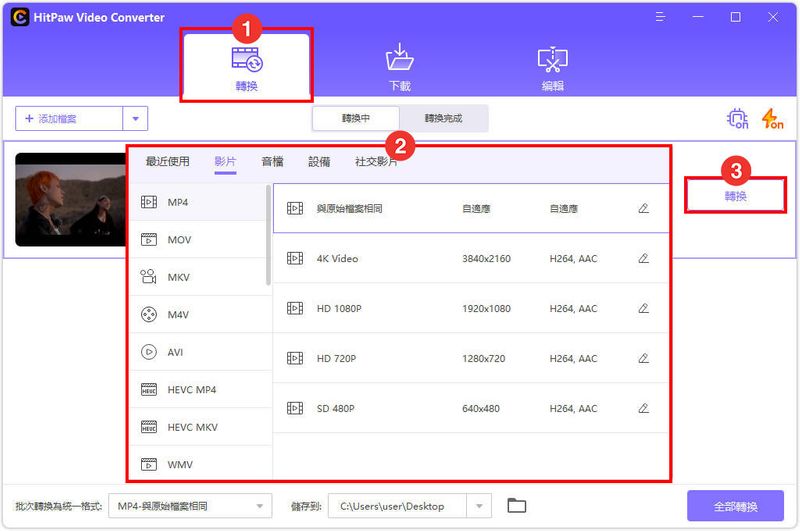800x531 pixels.
Task: Click the 4K Video preset name
Action: [x=337, y=259]
